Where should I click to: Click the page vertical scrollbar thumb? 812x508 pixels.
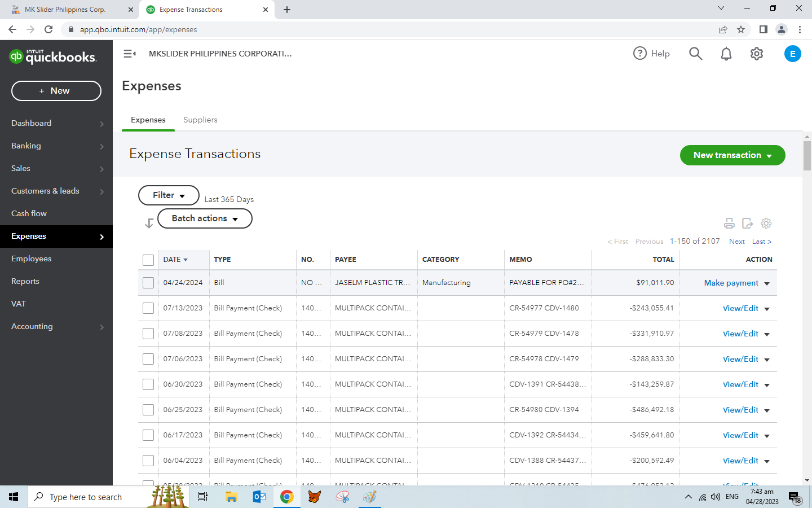[x=807, y=155]
